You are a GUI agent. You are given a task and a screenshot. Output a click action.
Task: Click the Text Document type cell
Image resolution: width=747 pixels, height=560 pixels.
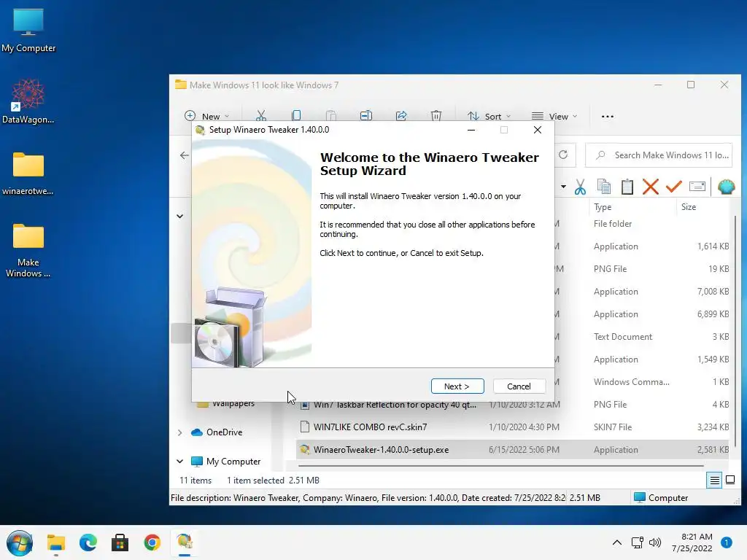tap(623, 337)
